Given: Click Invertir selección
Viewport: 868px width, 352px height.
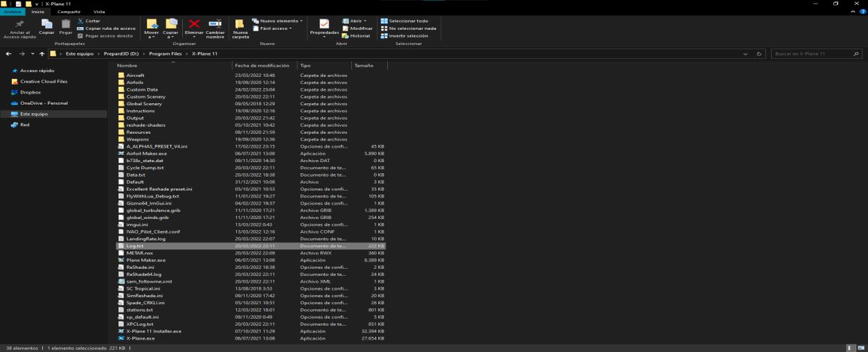Looking at the screenshot, I should pyautogui.click(x=405, y=35).
